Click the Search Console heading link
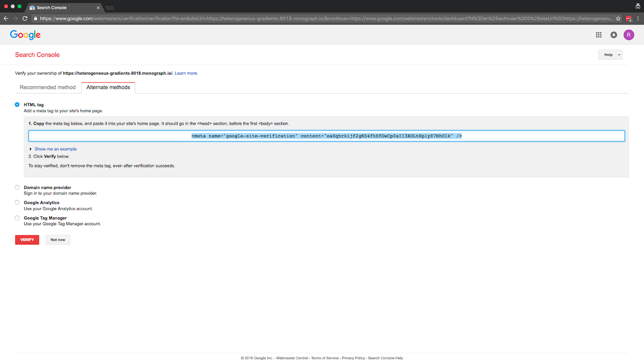The image size is (644, 362). pos(37,55)
